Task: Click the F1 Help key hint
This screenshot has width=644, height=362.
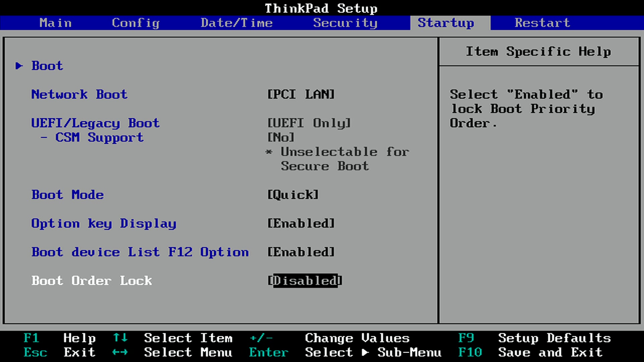Action: point(59,338)
